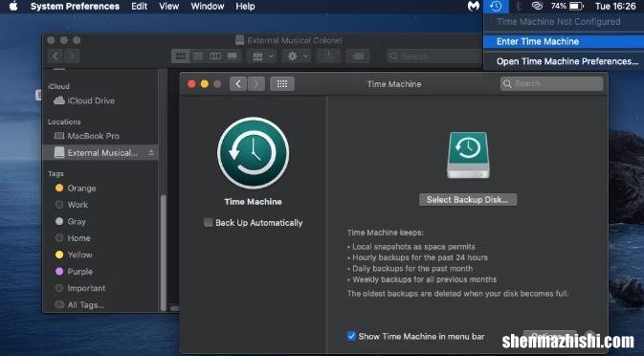Open Finder group-by dropdown
This screenshot has height=356, width=644.
(x=263, y=56)
